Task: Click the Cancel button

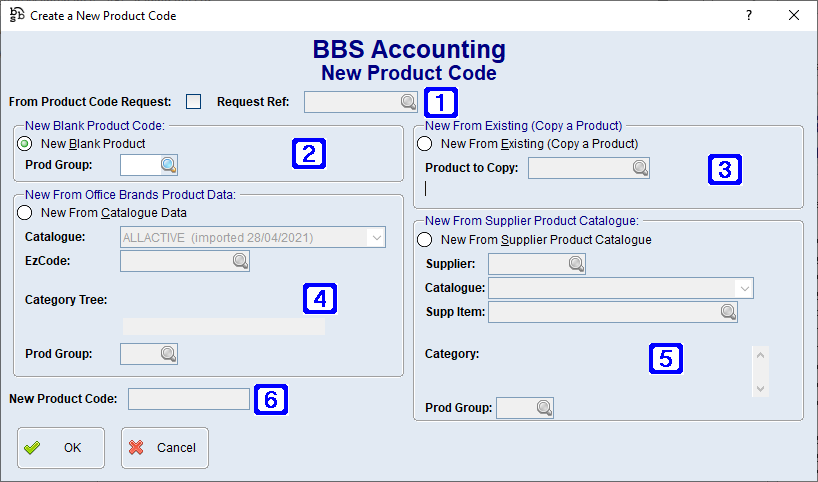Action: (x=165, y=448)
